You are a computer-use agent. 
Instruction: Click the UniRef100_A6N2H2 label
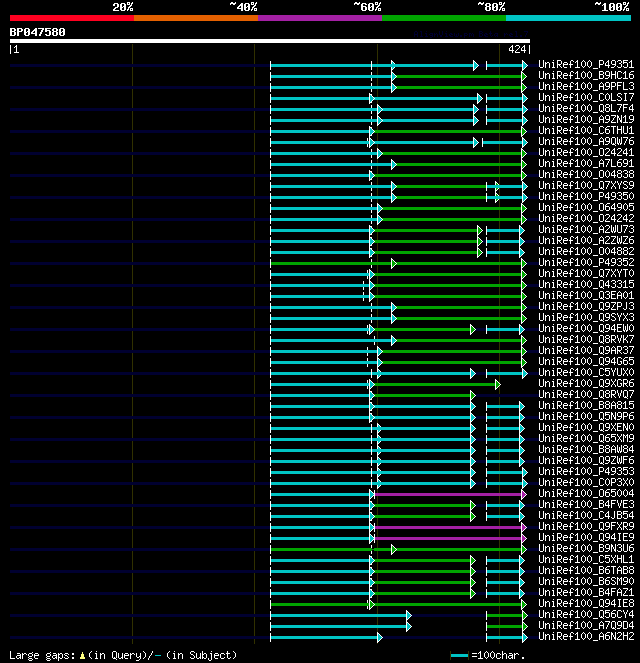point(586,636)
